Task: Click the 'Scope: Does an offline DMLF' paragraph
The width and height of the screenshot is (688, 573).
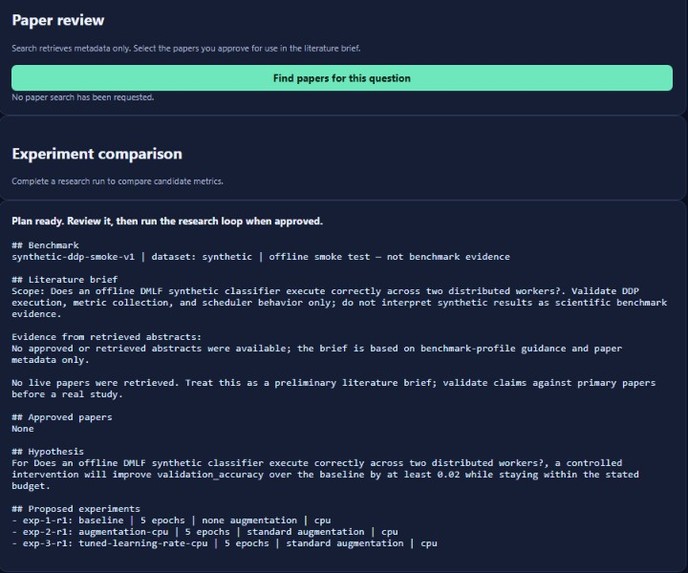Action: (339, 302)
